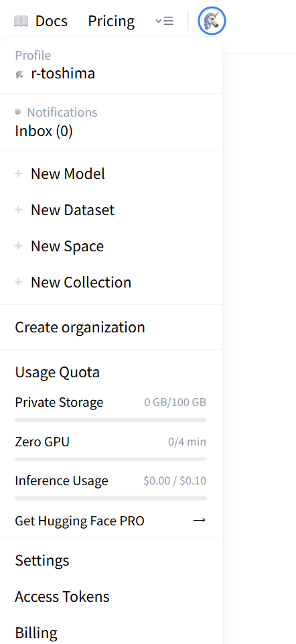
Task: Click the plus icon next to New Collection
Action: [x=18, y=282]
